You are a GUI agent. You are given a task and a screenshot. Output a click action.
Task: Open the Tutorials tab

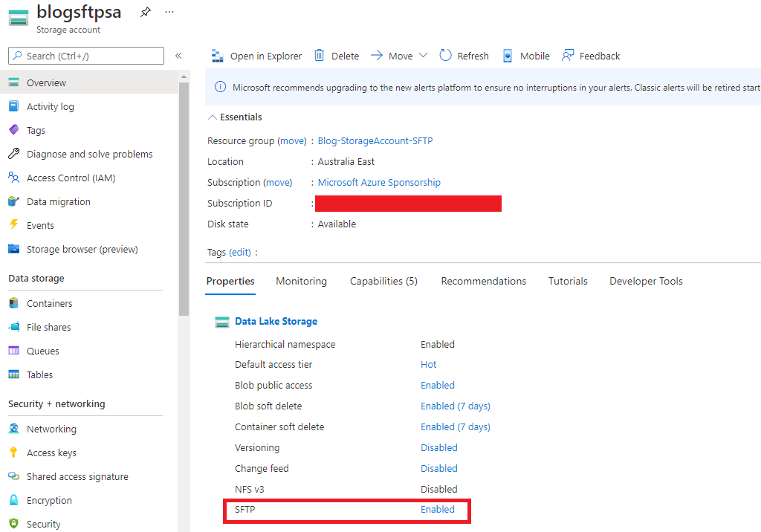(x=568, y=282)
